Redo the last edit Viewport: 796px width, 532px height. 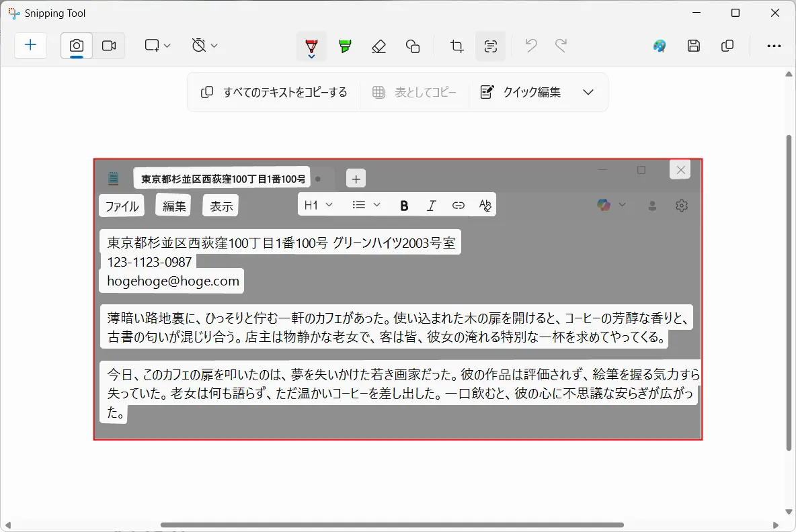561,46
